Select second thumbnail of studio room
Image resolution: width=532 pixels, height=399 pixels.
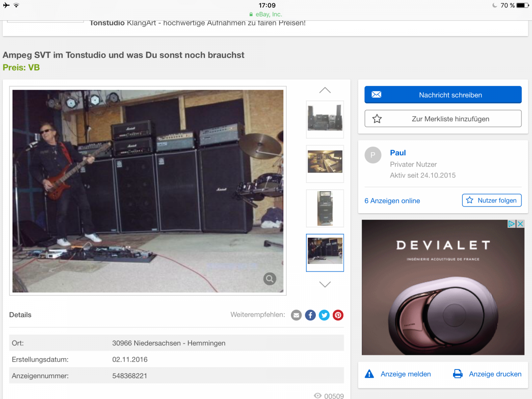click(x=325, y=164)
